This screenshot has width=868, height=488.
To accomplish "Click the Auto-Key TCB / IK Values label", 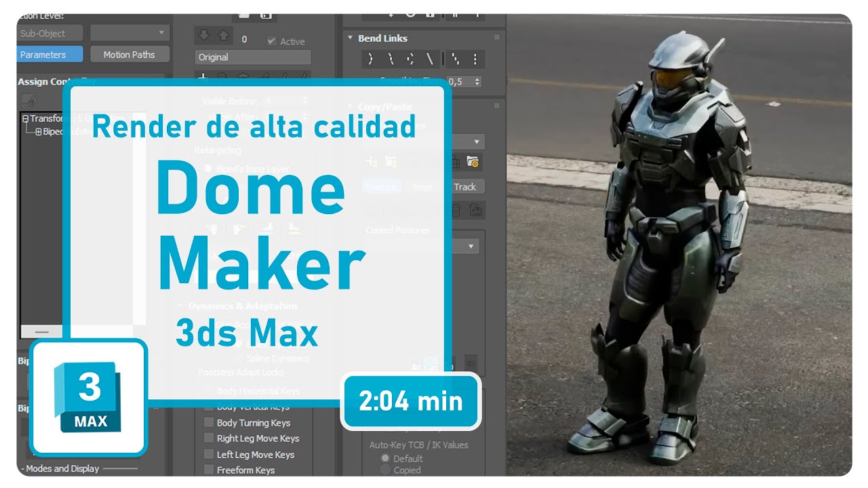I will click(418, 445).
